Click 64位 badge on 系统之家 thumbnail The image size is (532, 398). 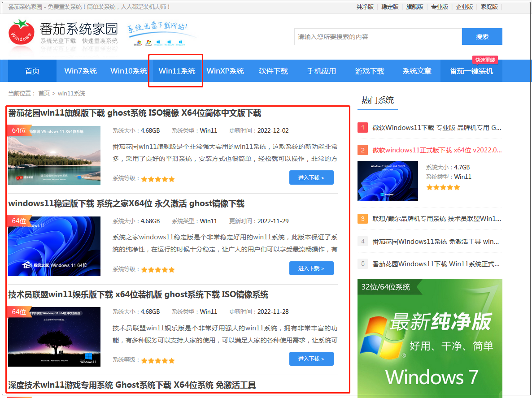[19, 221]
